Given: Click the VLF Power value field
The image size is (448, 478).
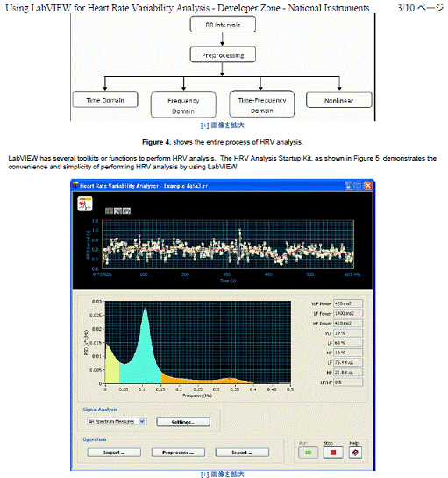Looking at the screenshot, I should (348, 303).
